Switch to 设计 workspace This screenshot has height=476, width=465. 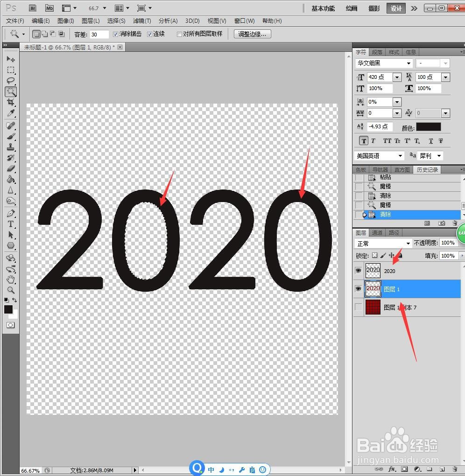tap(396, 8)
